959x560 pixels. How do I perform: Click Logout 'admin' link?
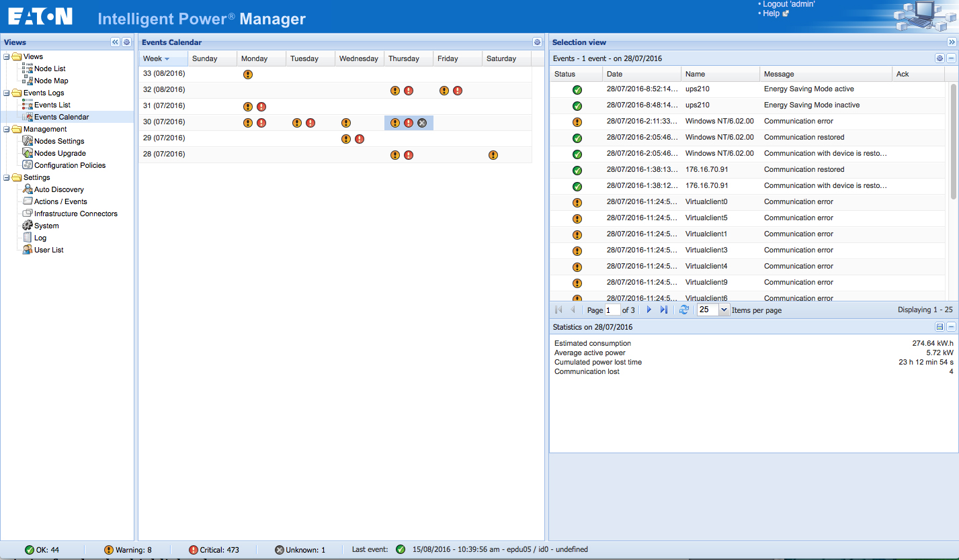pyautogui.click(x=789, y=4)
